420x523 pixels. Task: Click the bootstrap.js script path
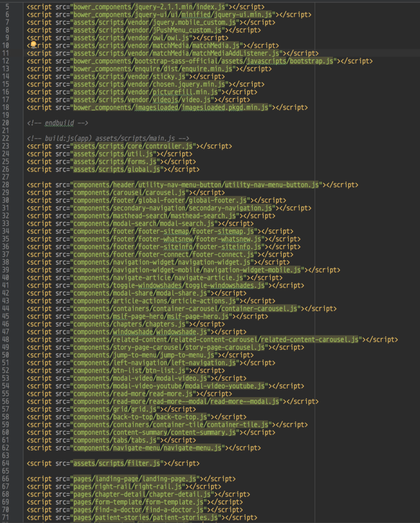203,61
